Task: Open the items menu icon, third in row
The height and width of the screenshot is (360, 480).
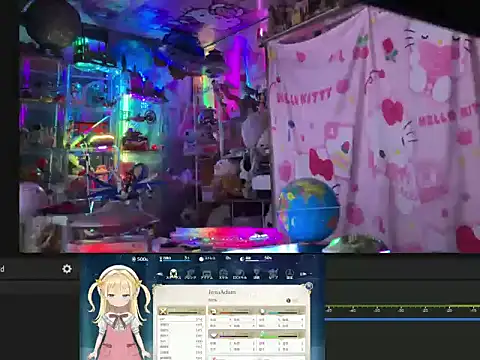Action: point(207,274)
